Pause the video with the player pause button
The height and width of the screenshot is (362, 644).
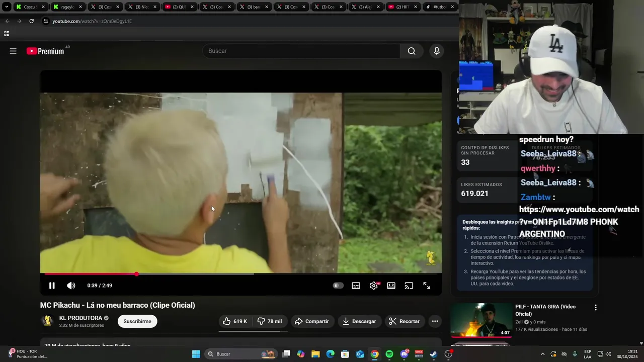[x=52, y=286]
